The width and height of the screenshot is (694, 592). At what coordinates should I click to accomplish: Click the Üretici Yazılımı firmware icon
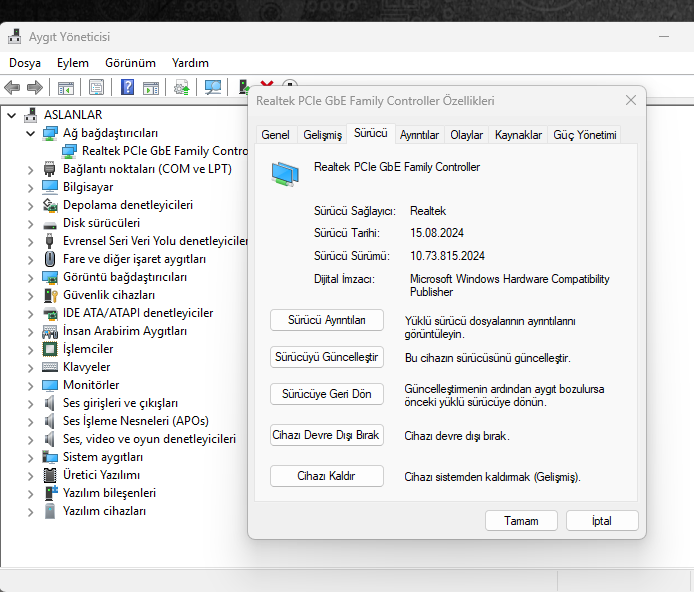50,475
